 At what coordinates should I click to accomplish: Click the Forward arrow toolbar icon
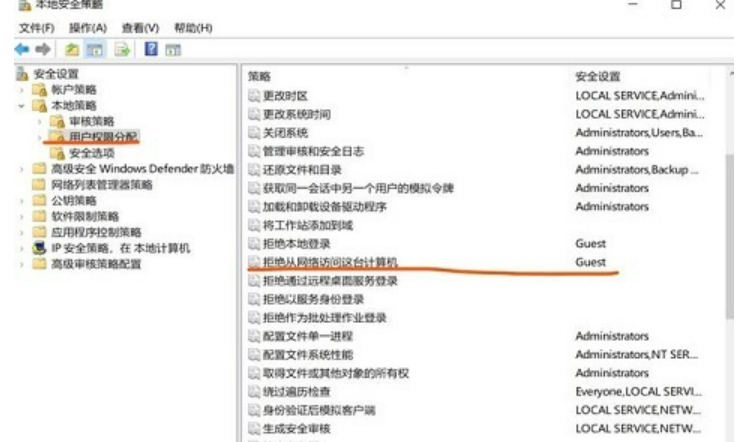40,49
